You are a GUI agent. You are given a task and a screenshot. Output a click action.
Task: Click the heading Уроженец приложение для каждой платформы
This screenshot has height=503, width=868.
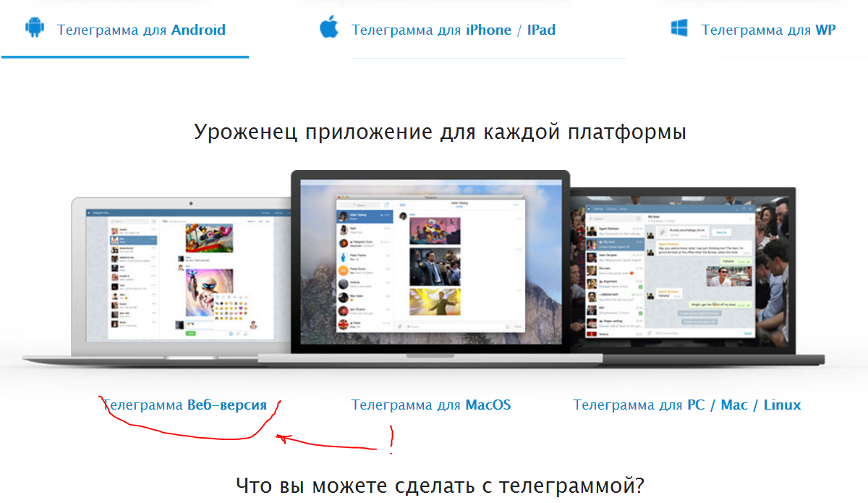pyautogui.click(x=440, y=133)
